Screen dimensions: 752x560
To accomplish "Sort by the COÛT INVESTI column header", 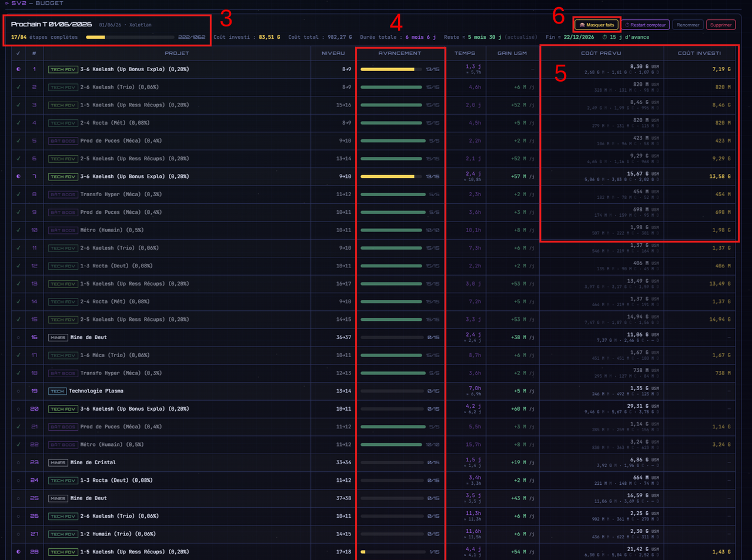I will click(699, 53).
